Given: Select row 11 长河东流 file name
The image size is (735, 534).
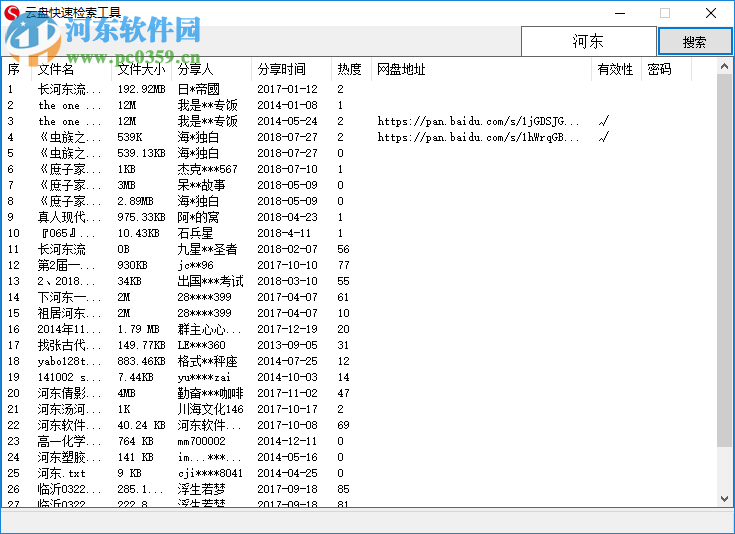Looking at the screenshot, I should [61, 249].
